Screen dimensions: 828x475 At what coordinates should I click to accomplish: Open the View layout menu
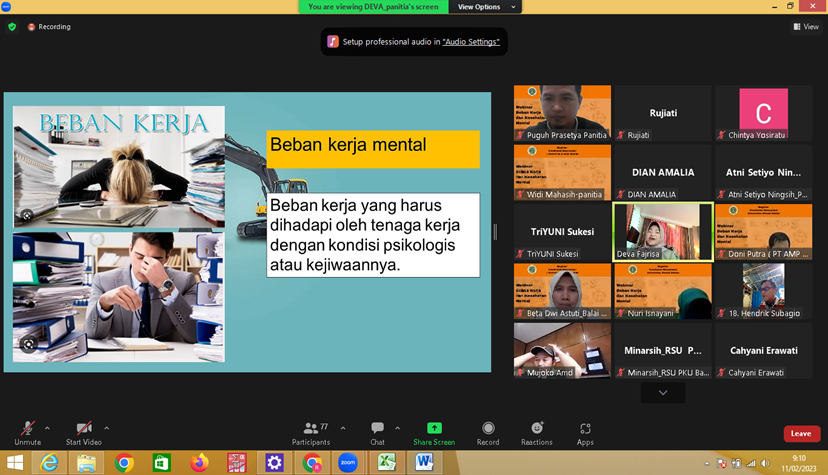(x=806, y=27)
